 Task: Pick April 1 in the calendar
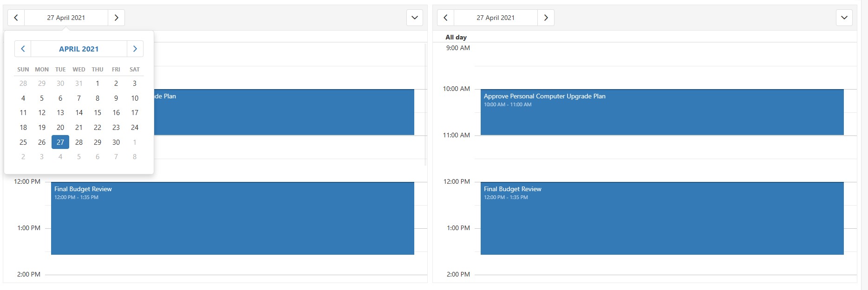point(98,84)
